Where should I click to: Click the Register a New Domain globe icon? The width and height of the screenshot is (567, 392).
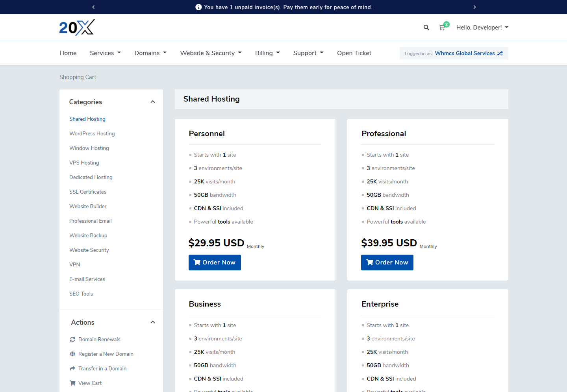[x=72, y=354]
